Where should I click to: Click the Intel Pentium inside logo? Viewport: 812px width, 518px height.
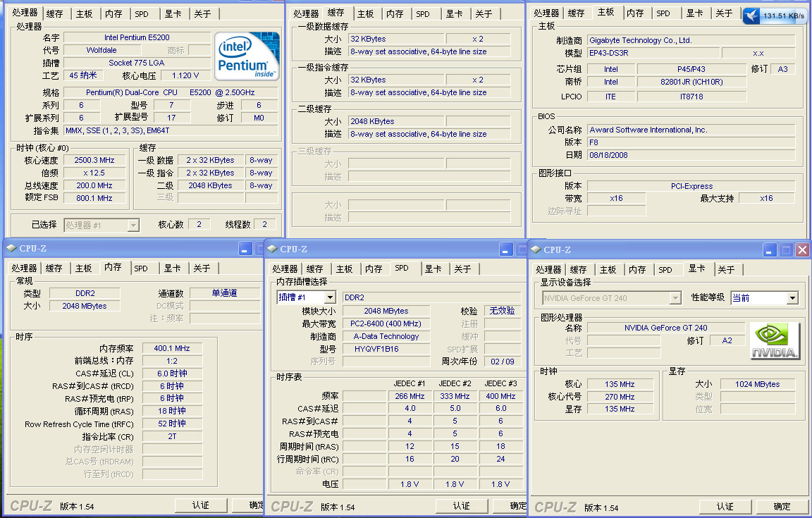[247, 56]
